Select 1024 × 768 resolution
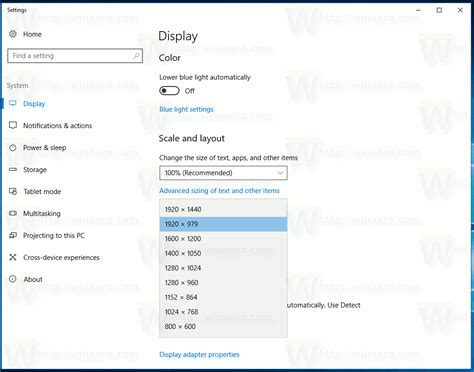This screenshot has height=372, width=474. 223,312
